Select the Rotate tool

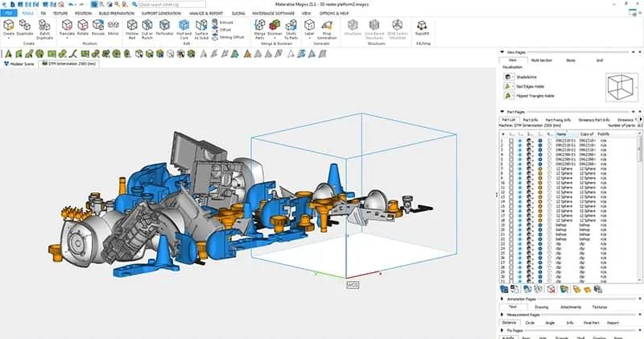(83, 31)
